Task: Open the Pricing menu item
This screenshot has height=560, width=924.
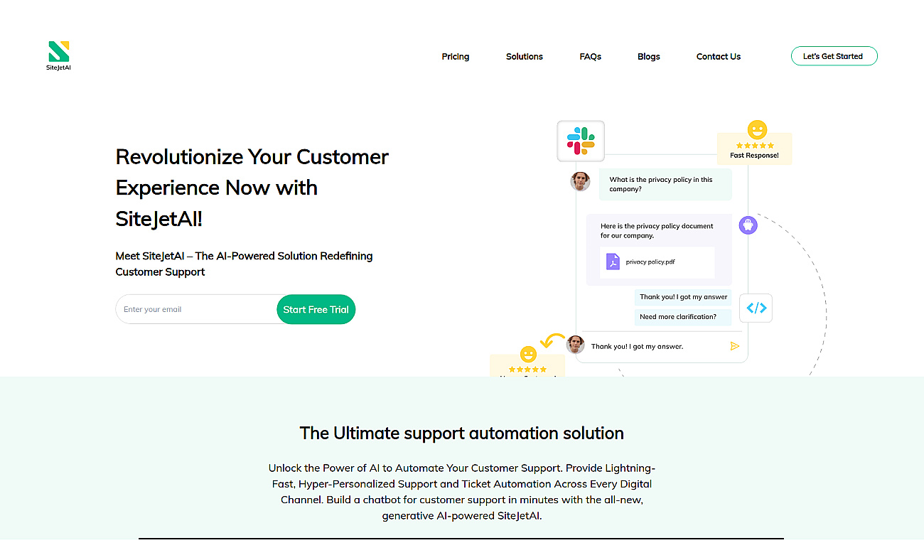Action: tap(456, 56)
